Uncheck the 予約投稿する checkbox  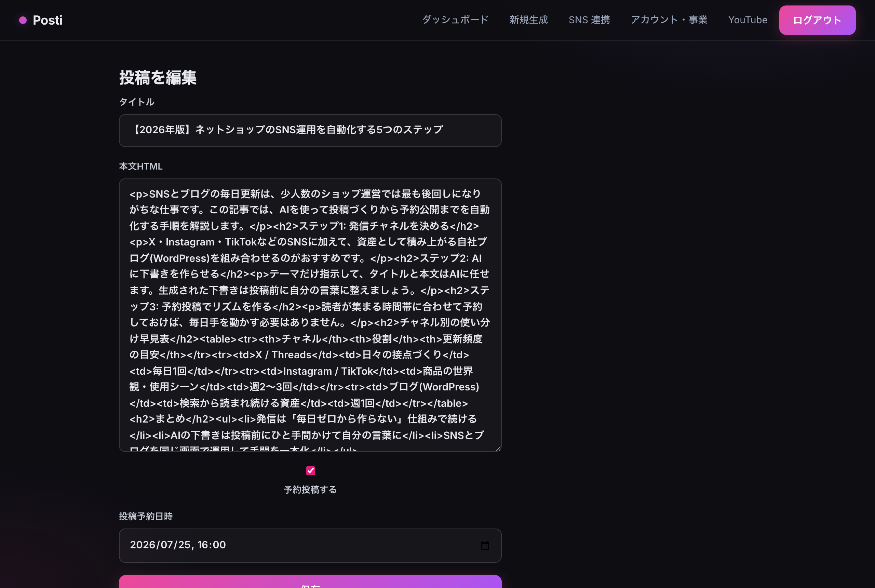(x=310, y=471)
